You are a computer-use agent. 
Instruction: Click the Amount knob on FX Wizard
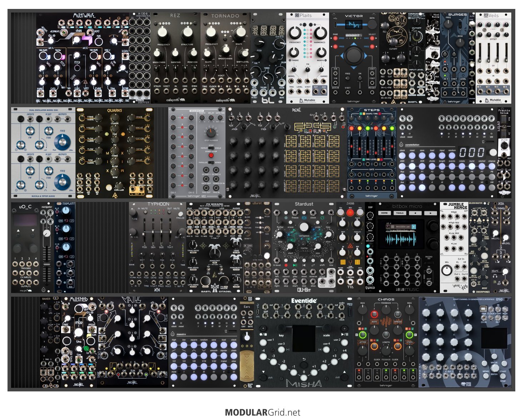215,253
